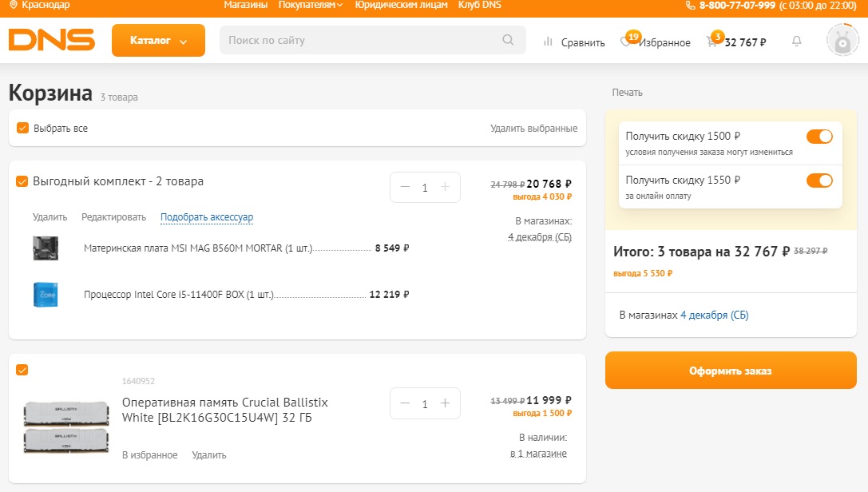
Task: Open the shopping cart icon
Action: tap(711, 42)
